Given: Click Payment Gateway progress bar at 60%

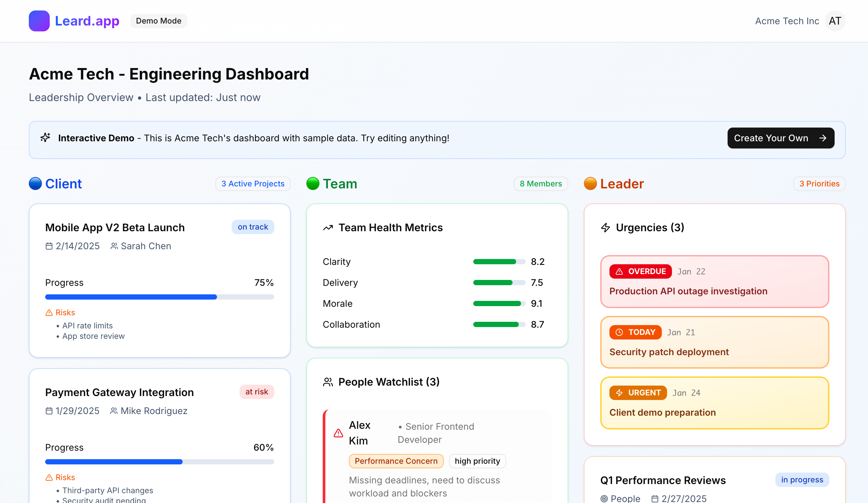Looking at the screenshot, I should pyautogui.click(x=159, y=462).
